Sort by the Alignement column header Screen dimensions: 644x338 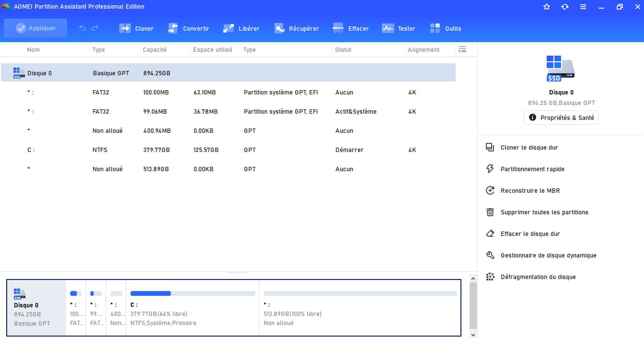424,50
